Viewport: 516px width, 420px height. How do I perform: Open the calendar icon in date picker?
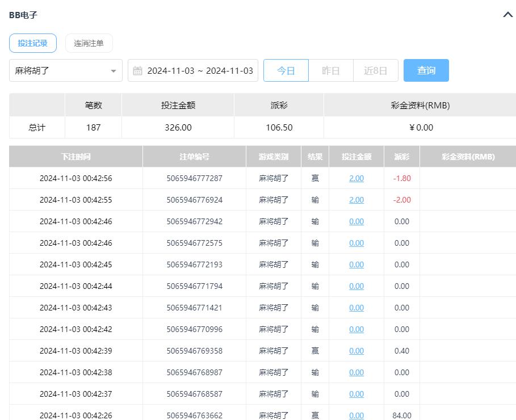(136, 70)
